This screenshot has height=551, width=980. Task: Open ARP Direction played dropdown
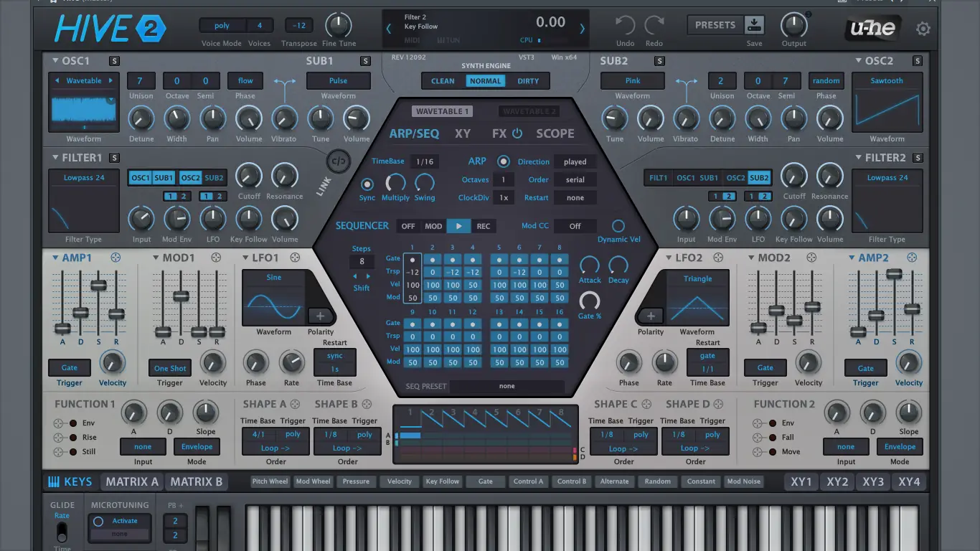click(x=575, y=162)
